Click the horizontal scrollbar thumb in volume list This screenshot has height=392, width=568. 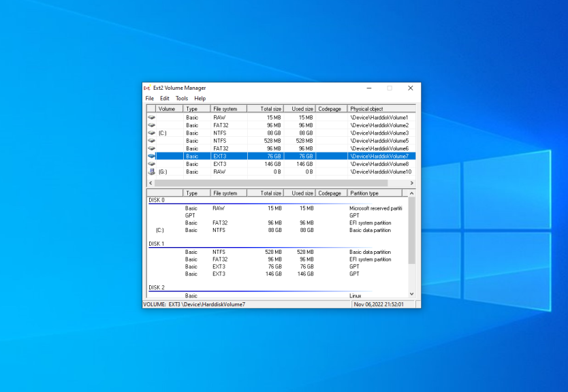[272, 183]
